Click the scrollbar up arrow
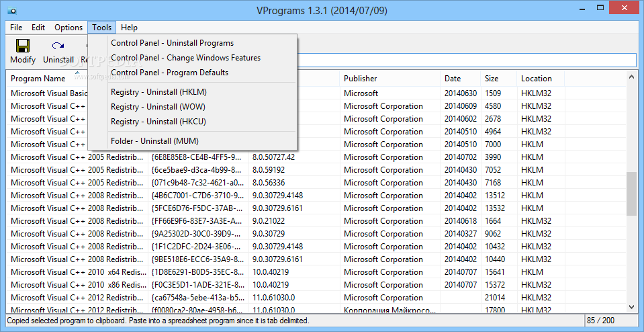Image resolution: width=644 pixels, height=332 pixels. [631, 76]
